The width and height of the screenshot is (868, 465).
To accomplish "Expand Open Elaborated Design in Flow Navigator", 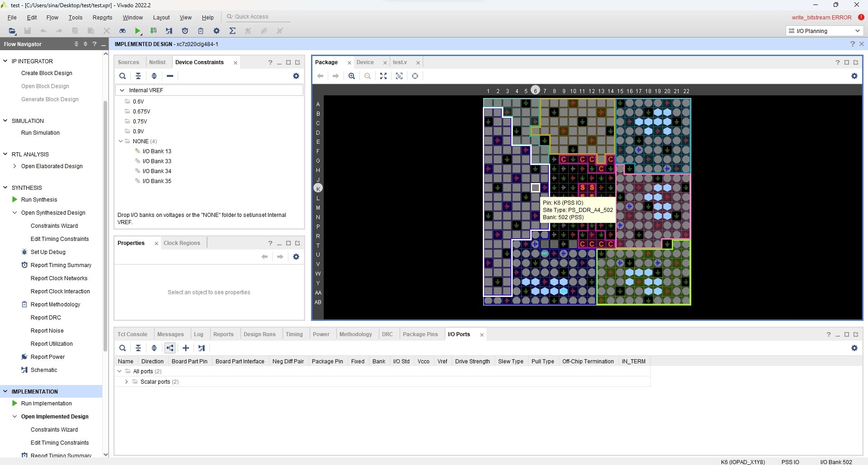I will click(x=15, y=166).
